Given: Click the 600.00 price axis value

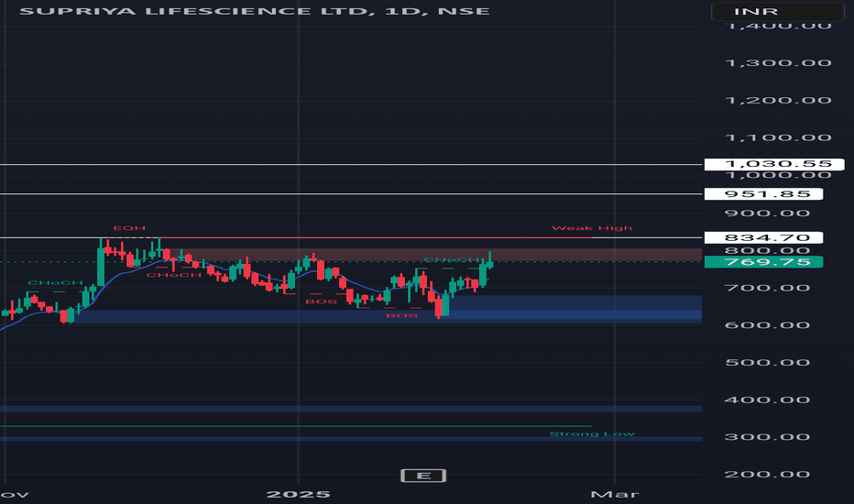Looking at the screenshot, I should tap(767, 325).
